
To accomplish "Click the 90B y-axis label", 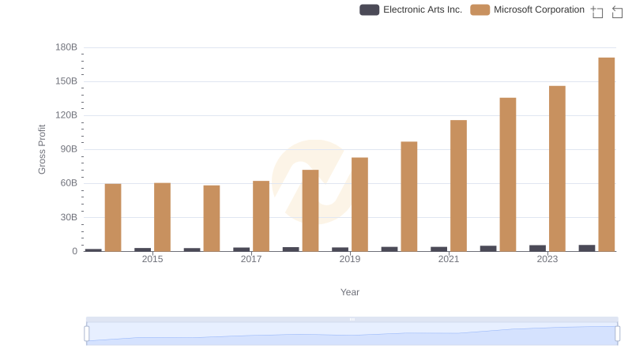I will 69,149.
